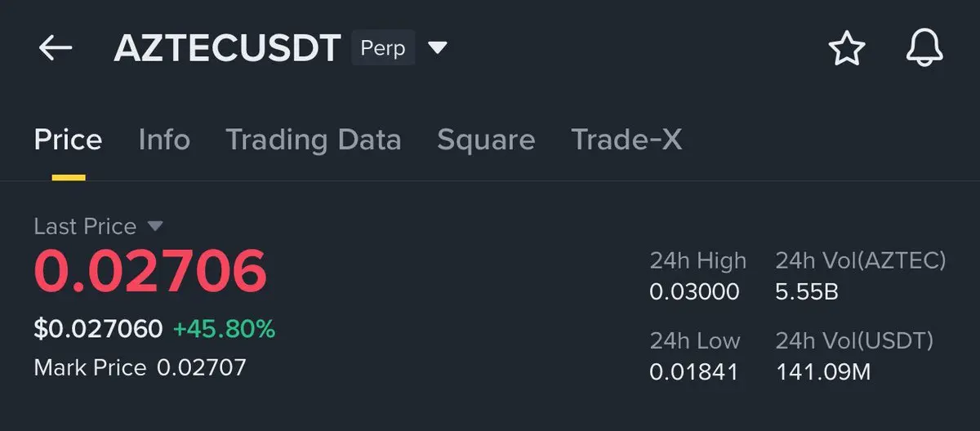Viewport: 980px width, 431px height.
Task: Tap the 24h High value 0.03000
Action: (694, 291)
